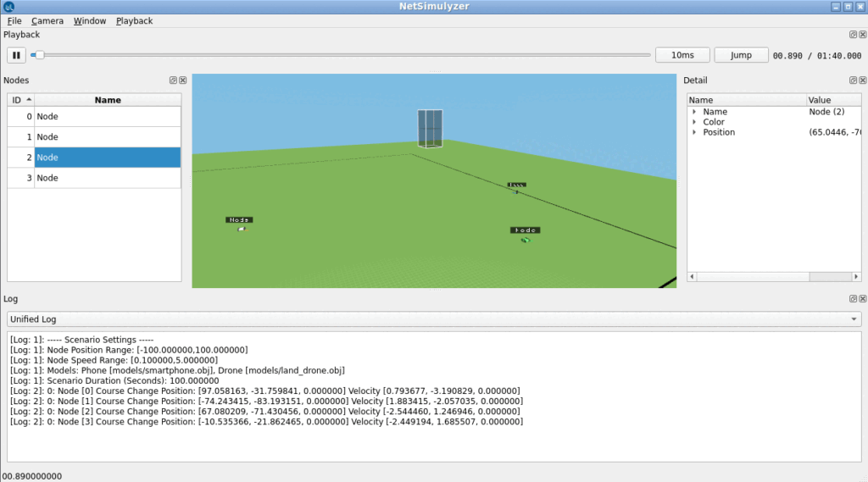Click the Jump button

pyautogui.click(x=741, y=55)
